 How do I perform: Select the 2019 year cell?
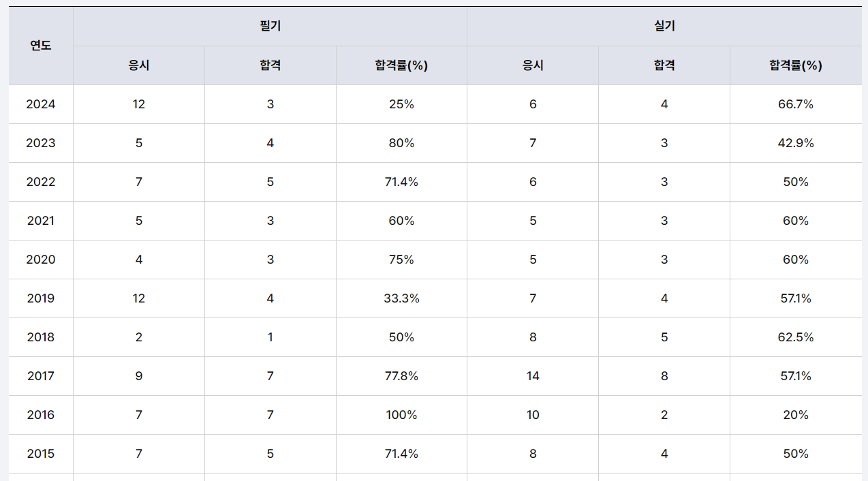click(41, 298)
